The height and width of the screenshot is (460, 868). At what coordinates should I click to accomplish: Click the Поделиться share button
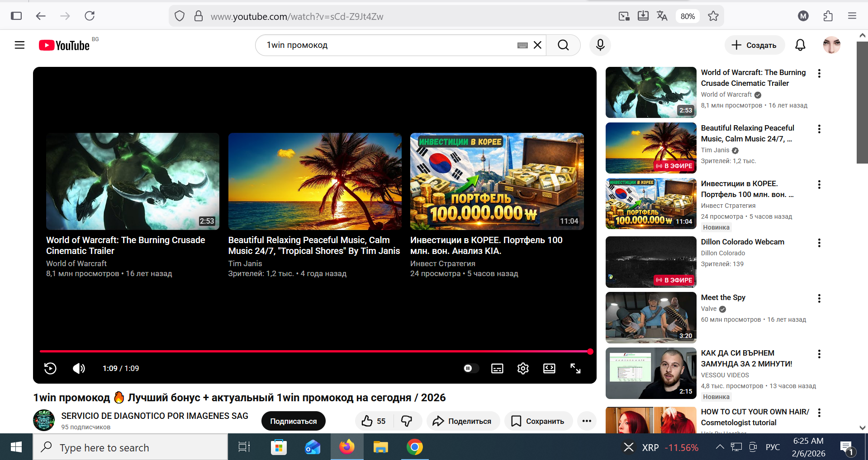463,421
